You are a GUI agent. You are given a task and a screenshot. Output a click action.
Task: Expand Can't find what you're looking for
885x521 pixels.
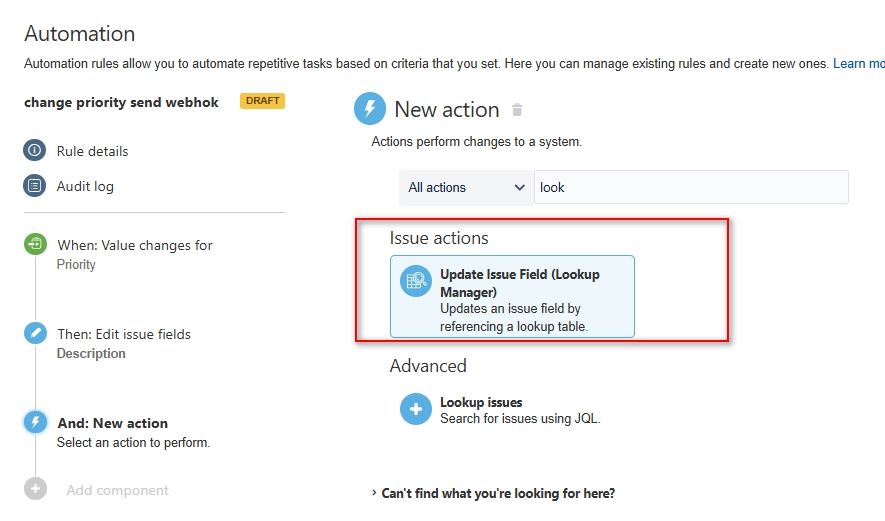[x=494, y=493]
